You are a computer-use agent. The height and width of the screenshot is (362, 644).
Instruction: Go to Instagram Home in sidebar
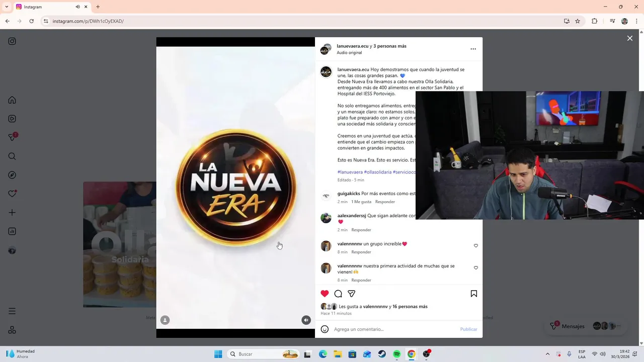12,100
